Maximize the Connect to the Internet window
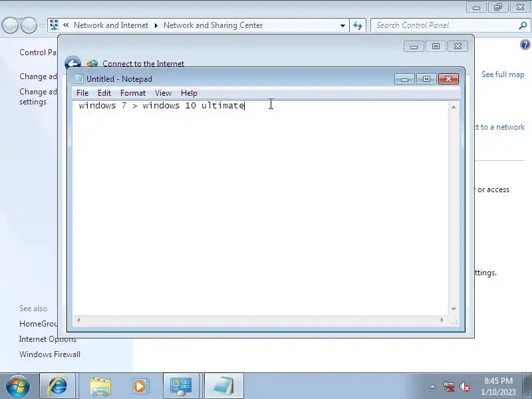The width and height of the screenshot is (532, 399). click(x=436, y=47)
